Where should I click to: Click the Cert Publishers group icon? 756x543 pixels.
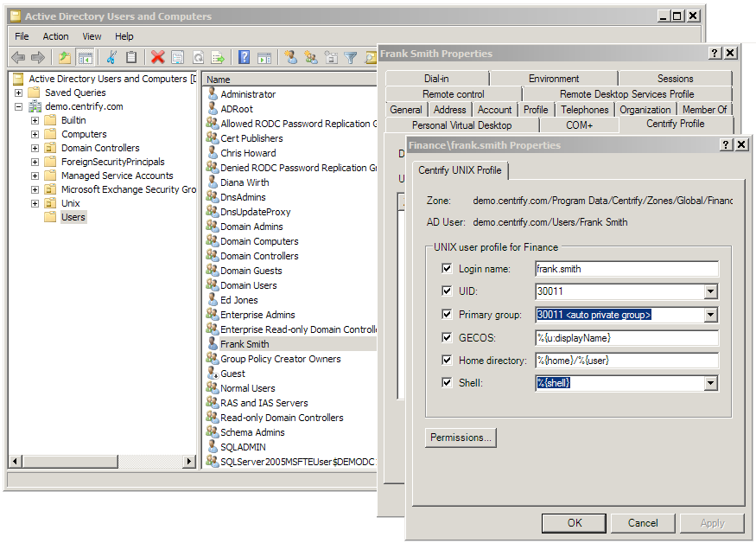coord(213,137)
